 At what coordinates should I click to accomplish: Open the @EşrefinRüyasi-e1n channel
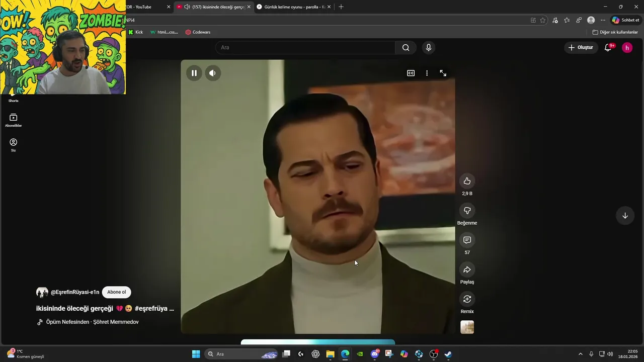point(74,292)
